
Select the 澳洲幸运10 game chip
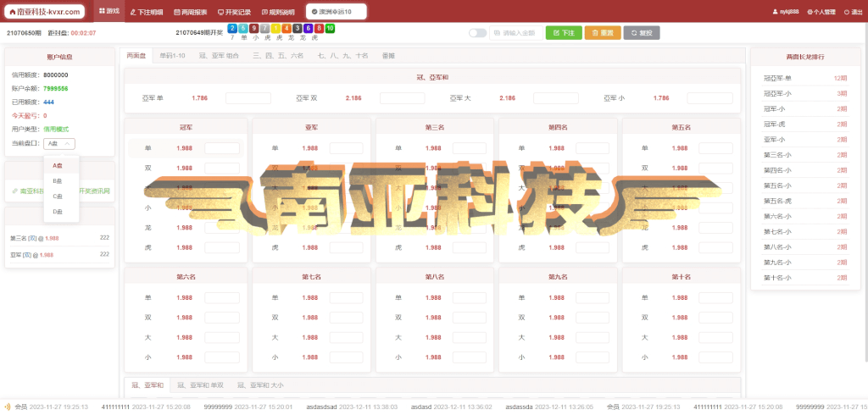(x=336, y=11)
